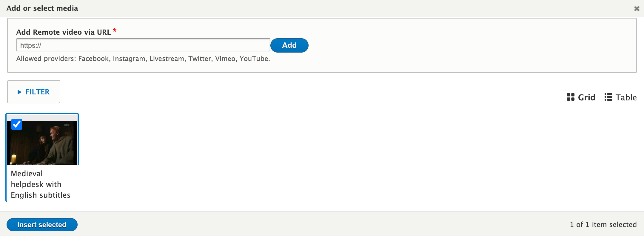This screenshot has width=644, height=236.
Task: Click the Add Remote video via URL label
Action: coord(63,32)
